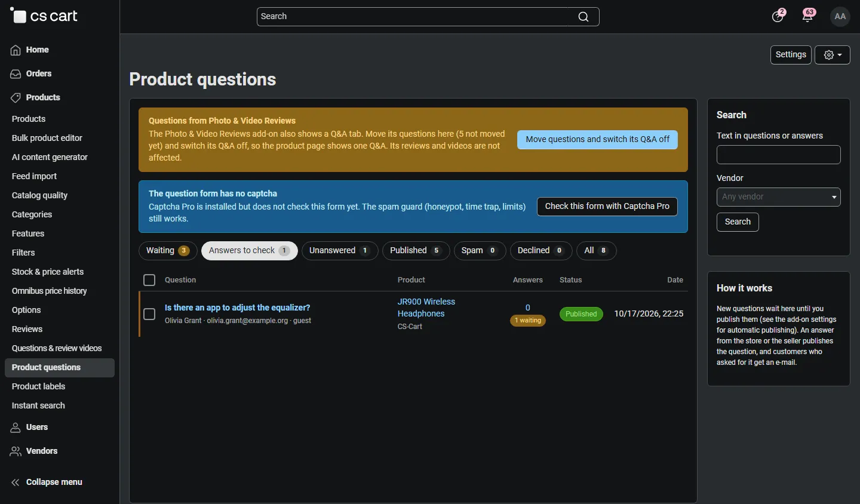Click the Answers column header
860x504 pixels.
tap(528, 280)
